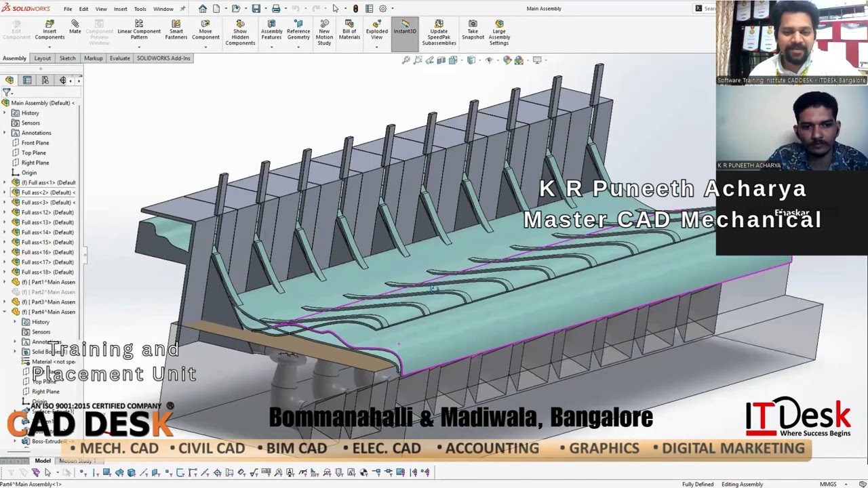Switch to SOLIDWORKS Add-Ins tab
The width and height of the screenshot is (868, 488).
[x=163, y=58]
